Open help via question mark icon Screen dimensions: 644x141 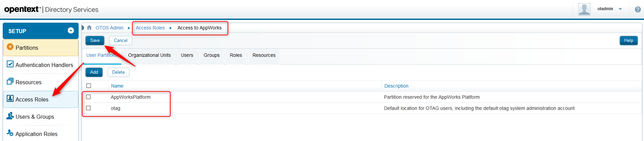coord(638,9)
